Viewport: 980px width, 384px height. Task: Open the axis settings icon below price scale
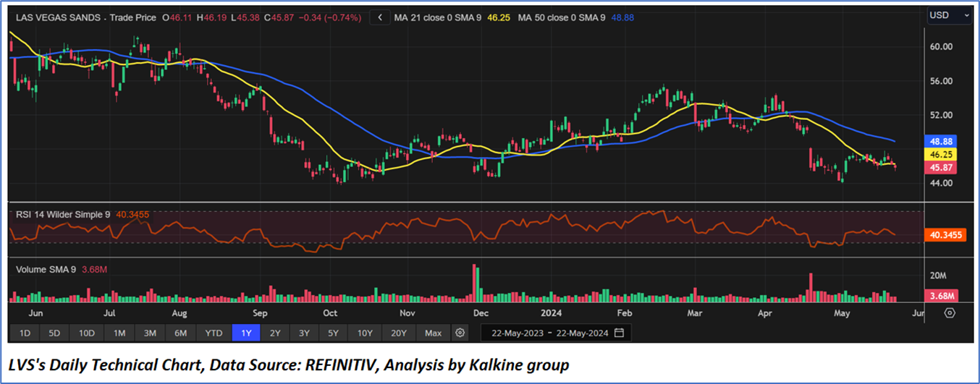(x=950, y=313)
